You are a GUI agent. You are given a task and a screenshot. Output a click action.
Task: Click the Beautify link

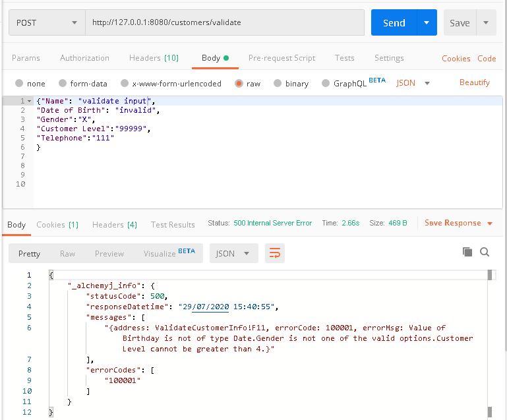point(474,82)
